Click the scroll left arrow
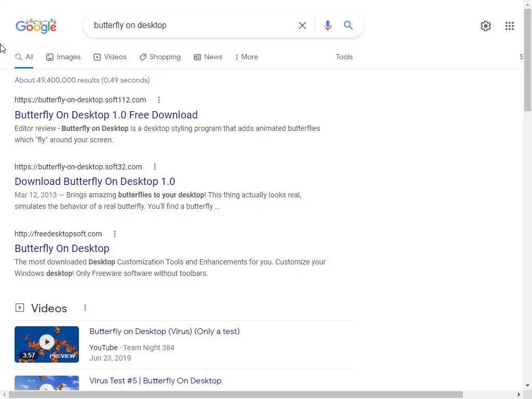The height and width of the screenshot is (399, 532). (x=4, y=395)
